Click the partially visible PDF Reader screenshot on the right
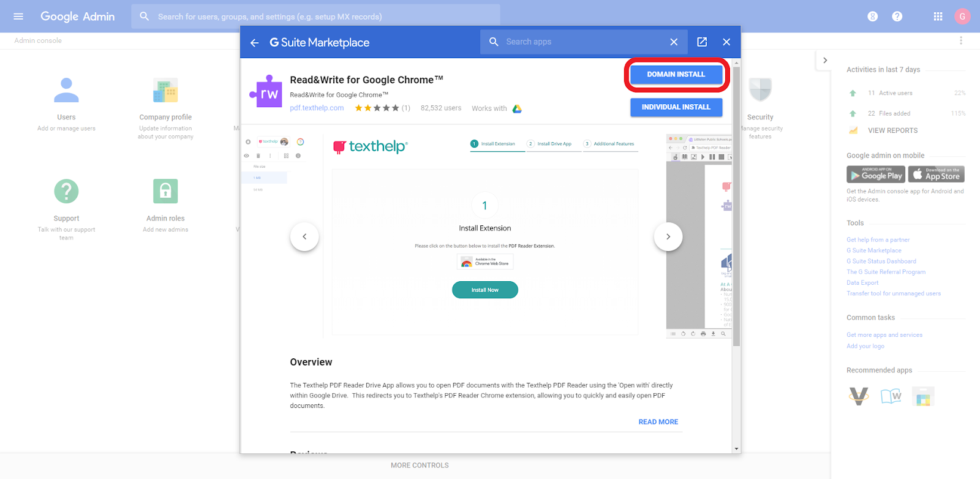Viewport: 980px width, 479px height. (699, 235)
